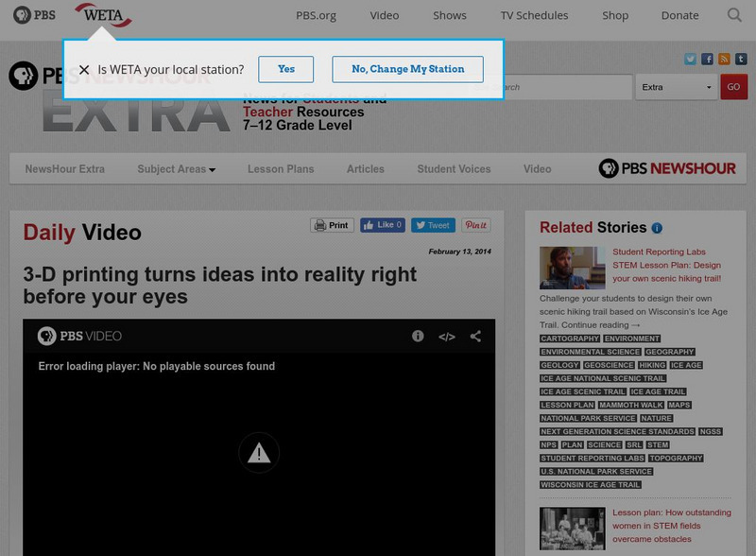Open the NGSS tag

(x=711, y=431)
